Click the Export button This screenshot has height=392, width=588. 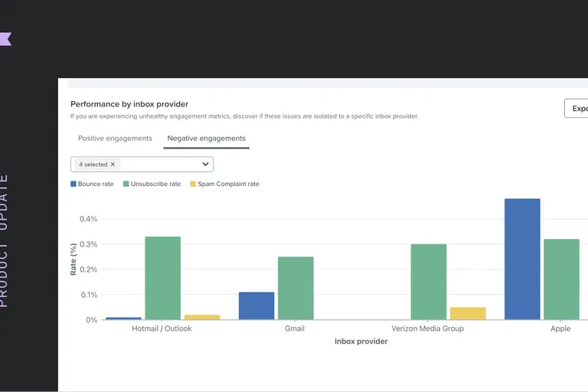577,109
